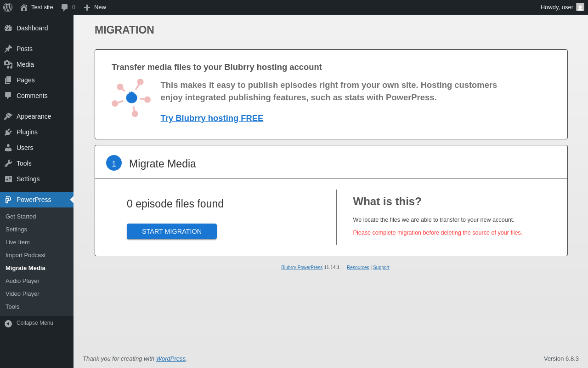Open the Get Started submenu item

click(x=21, y=216)
